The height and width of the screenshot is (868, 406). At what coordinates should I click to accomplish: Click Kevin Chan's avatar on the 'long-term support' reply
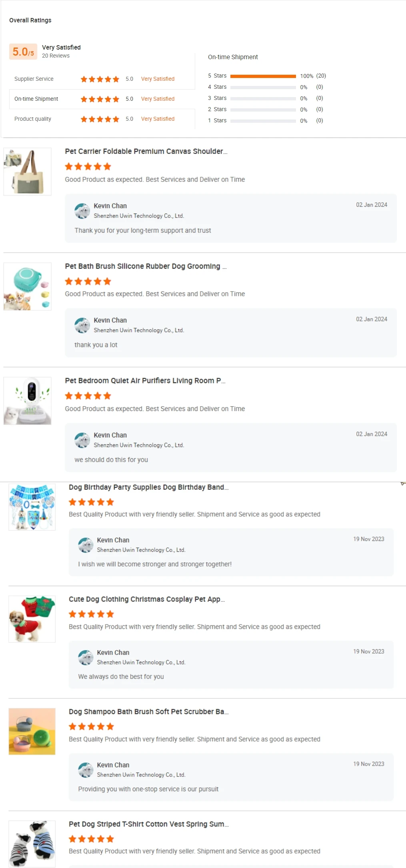[82, 211]
